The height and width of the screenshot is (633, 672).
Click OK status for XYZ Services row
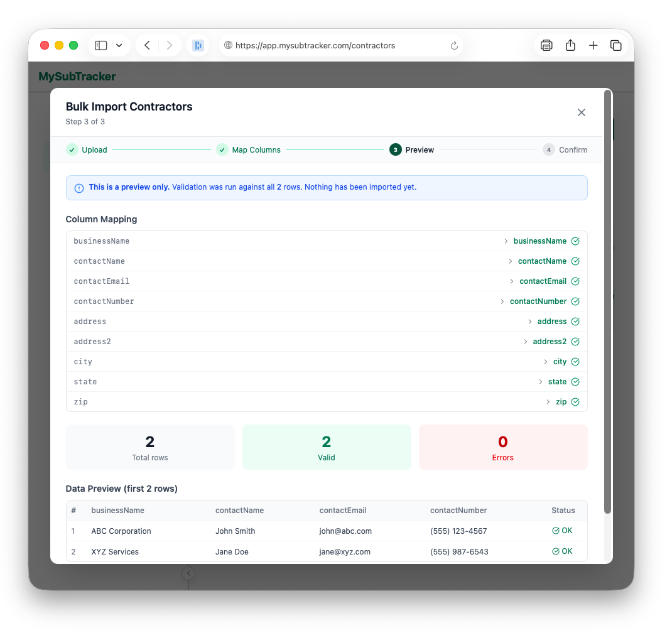562,551
